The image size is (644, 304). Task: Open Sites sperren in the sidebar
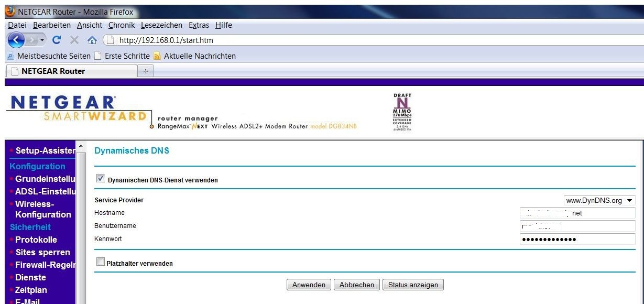pos(42,252)
